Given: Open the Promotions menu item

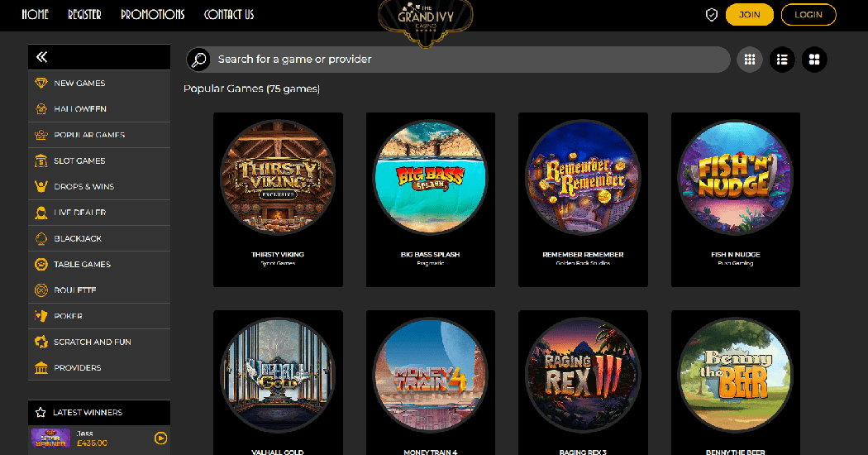Looking at the screenshot, I should tap(153, 14).
